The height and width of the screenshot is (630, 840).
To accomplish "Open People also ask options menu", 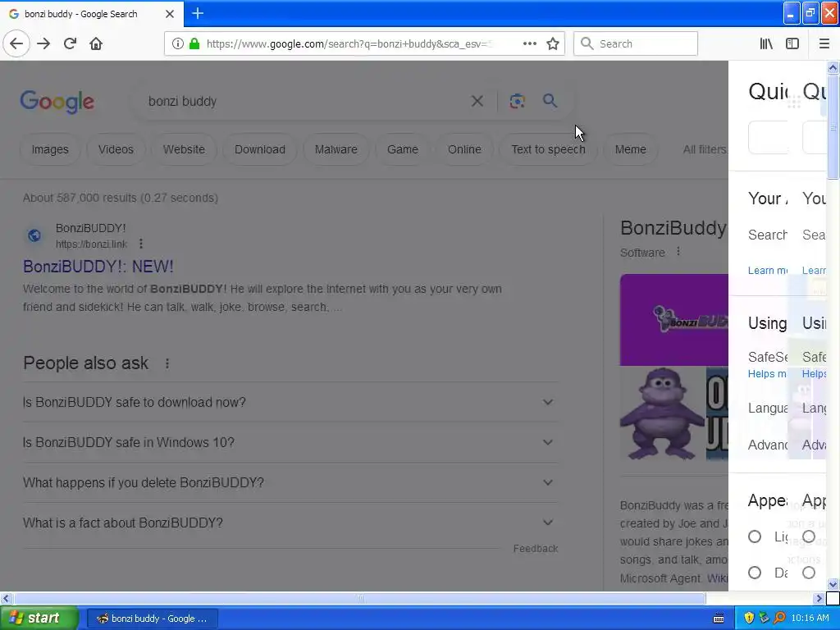I will pyautogui.click(x=167, y=363).
